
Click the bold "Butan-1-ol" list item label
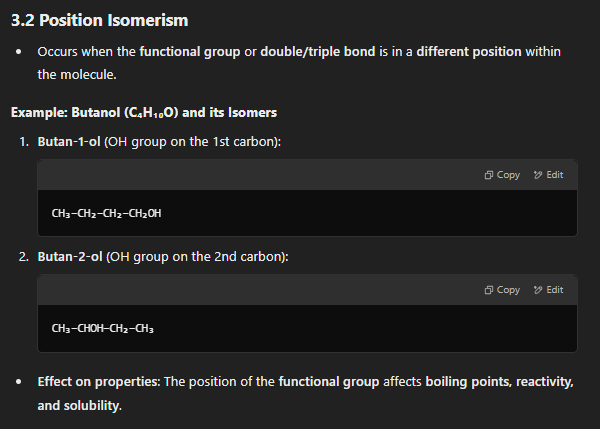point(69,142)
